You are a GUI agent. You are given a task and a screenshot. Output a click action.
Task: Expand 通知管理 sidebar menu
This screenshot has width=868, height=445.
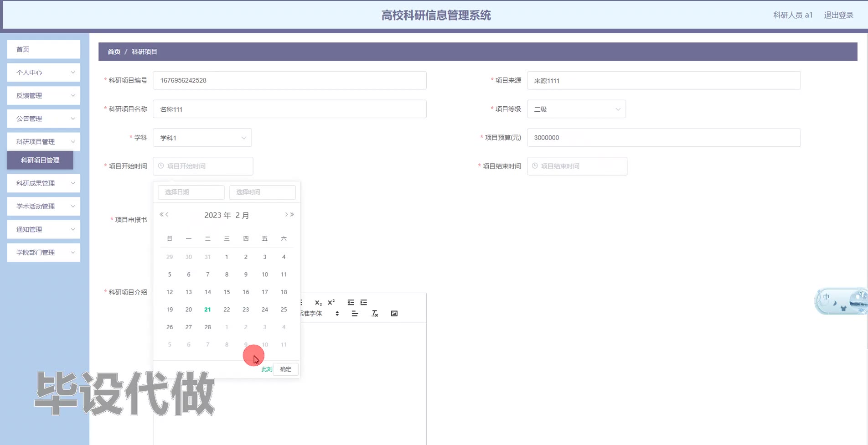click(x=44, y=229)
